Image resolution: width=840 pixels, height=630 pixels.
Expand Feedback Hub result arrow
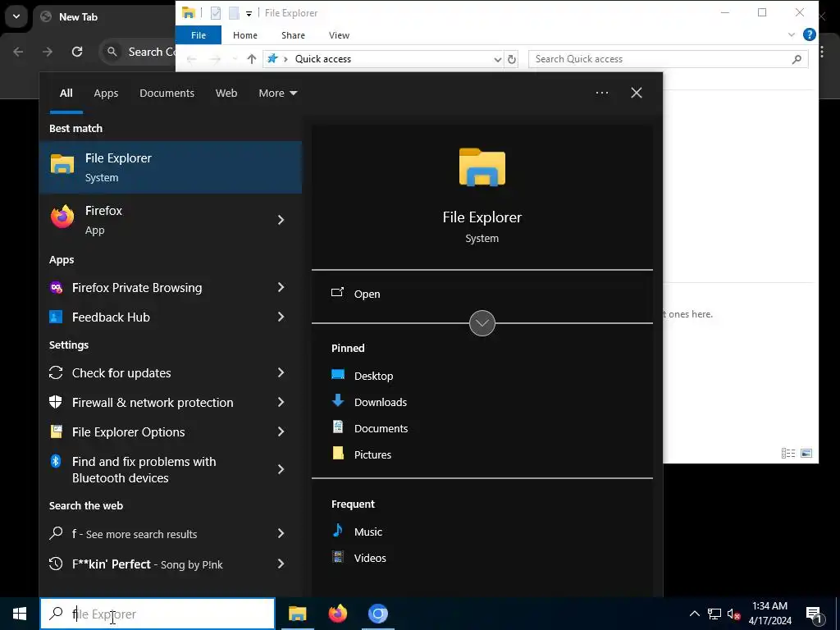point(281,317)
